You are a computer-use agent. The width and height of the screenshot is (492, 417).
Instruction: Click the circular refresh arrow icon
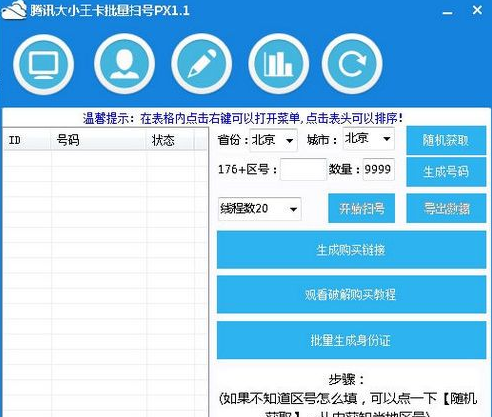point(352,64)
